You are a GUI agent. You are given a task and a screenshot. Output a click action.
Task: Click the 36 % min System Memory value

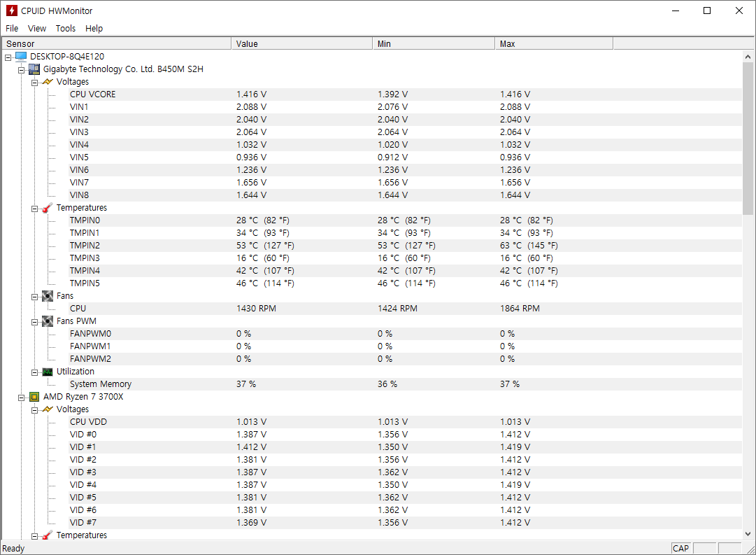387,384
